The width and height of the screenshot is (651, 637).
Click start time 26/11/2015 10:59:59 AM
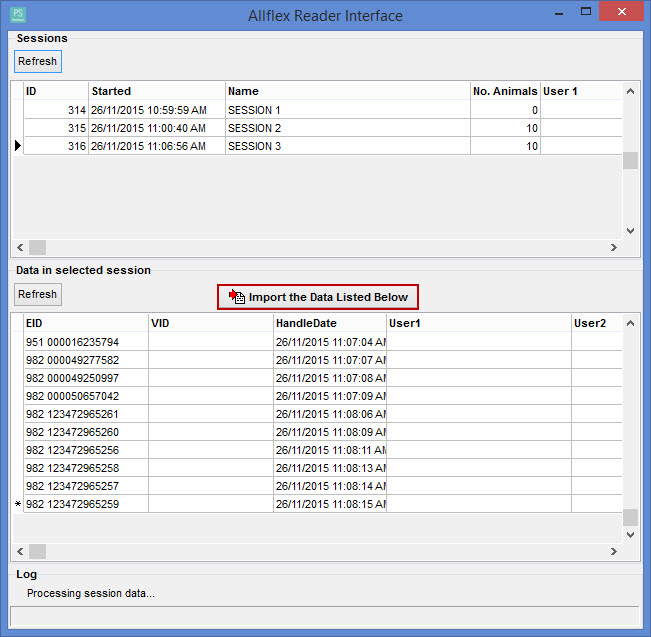157,110
